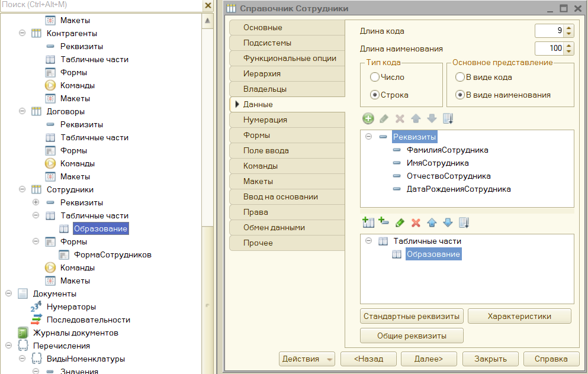Collapse Контрагенты node in tree
588x374 pixels.
[x=22, y=33]
